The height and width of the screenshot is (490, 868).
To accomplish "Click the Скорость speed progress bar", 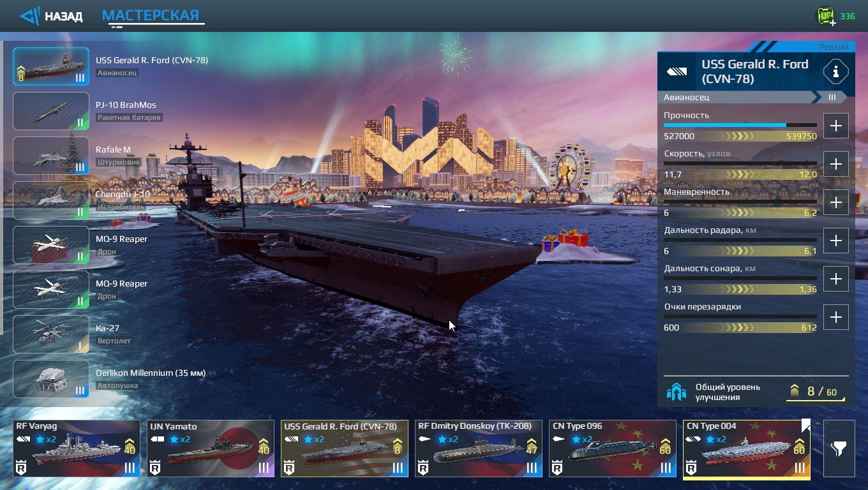I will (740, 163).
